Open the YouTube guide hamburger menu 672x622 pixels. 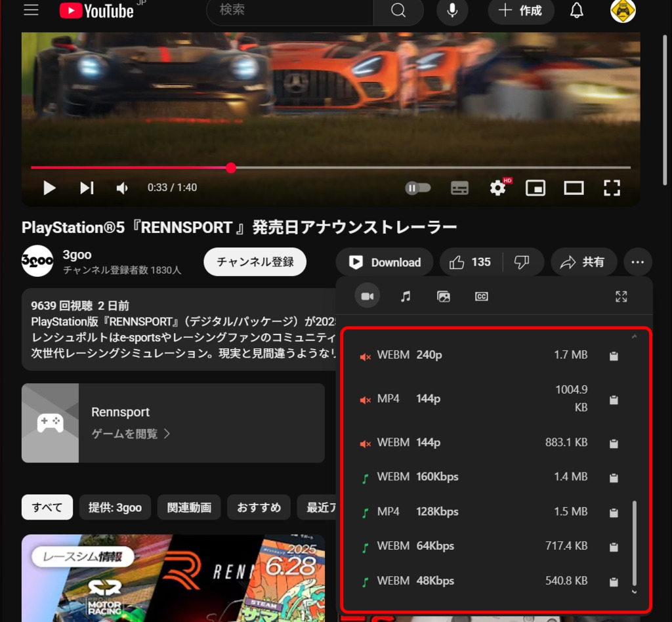tap(31, 10)
